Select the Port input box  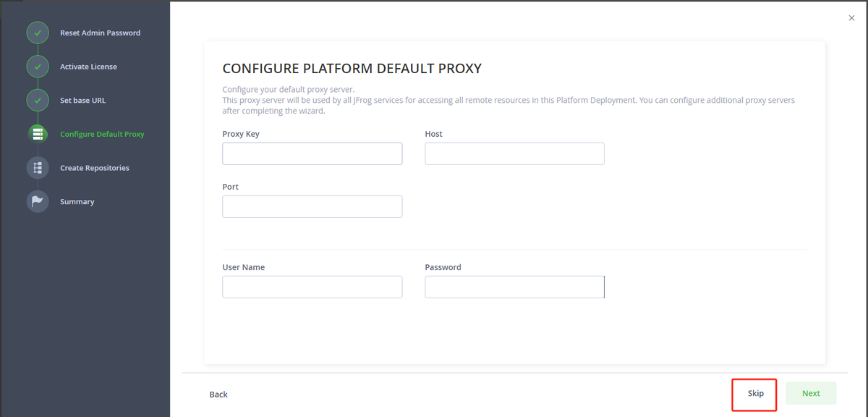tap(312, 206)
